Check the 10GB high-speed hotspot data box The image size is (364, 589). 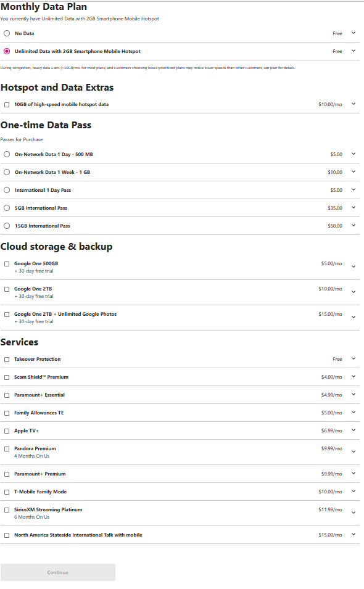[7, 105]
